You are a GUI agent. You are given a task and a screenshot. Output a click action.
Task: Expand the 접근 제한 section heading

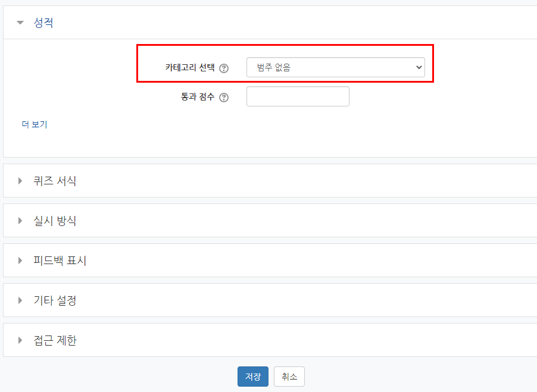[x=55, y=340]
